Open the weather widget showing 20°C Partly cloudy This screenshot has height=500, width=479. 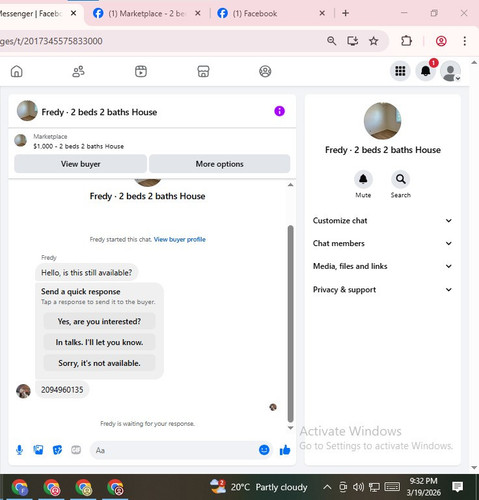(259, 487)
